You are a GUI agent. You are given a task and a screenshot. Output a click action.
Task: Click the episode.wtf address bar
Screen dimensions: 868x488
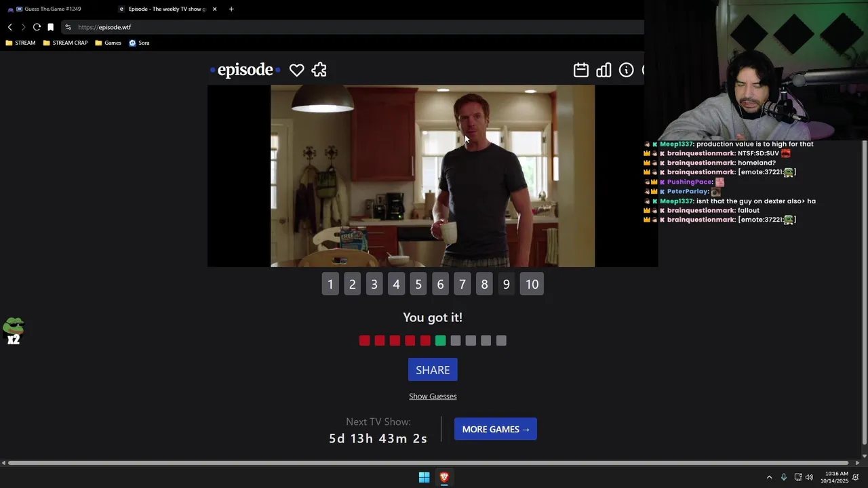[353, 27]
